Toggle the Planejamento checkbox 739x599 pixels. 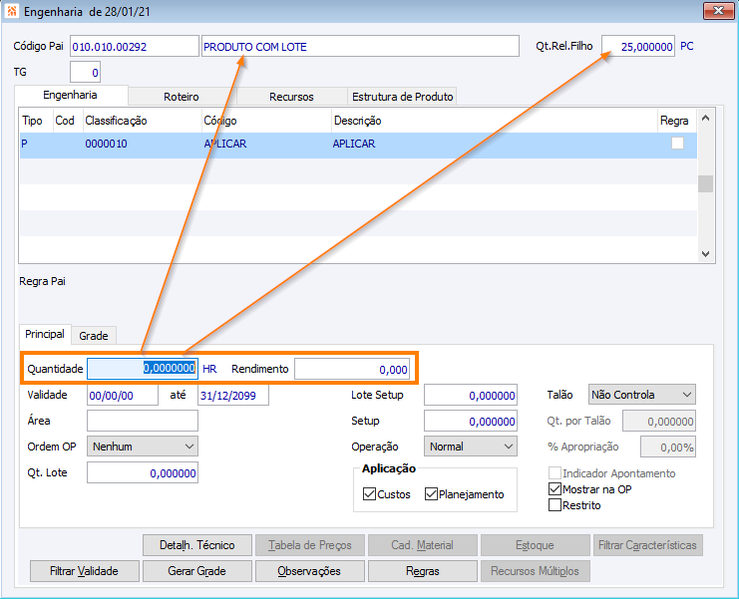(431, 494)
